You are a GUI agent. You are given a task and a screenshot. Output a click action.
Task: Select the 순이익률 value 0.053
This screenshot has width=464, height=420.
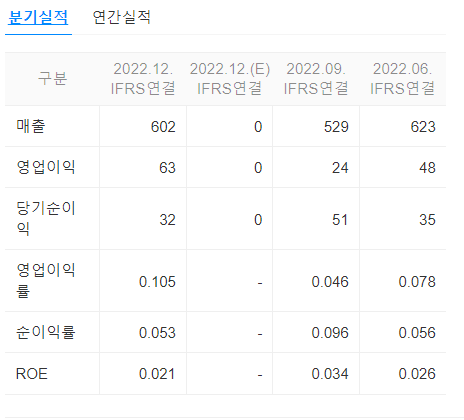157,333
